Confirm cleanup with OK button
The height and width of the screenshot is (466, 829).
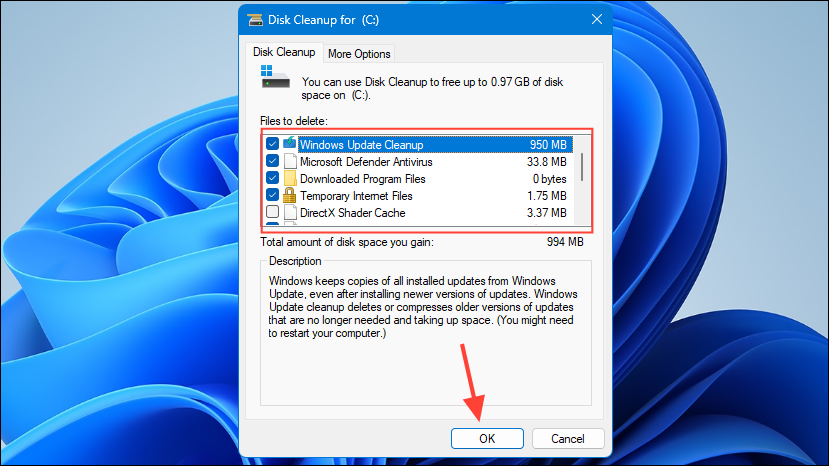487,438
